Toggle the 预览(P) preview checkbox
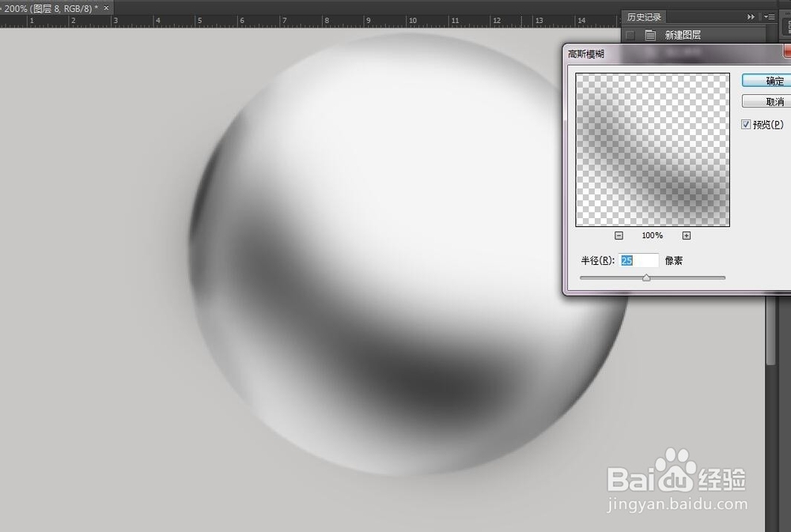The height and width of the screenshot is (532, 791). (746, 124)
